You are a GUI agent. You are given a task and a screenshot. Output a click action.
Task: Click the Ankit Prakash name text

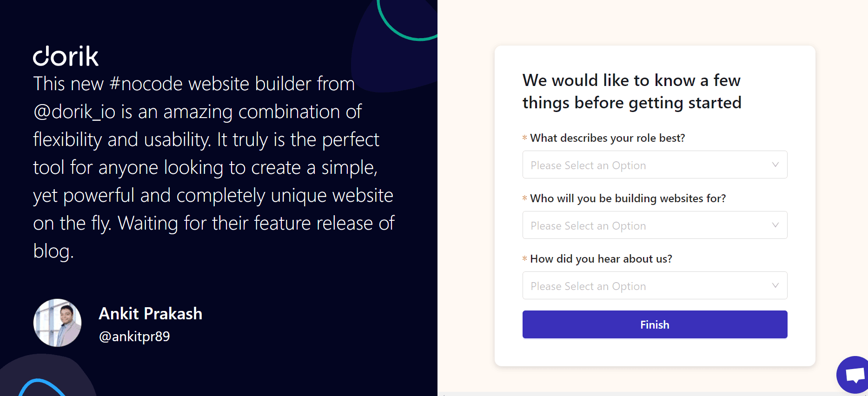tap(150, 314)
